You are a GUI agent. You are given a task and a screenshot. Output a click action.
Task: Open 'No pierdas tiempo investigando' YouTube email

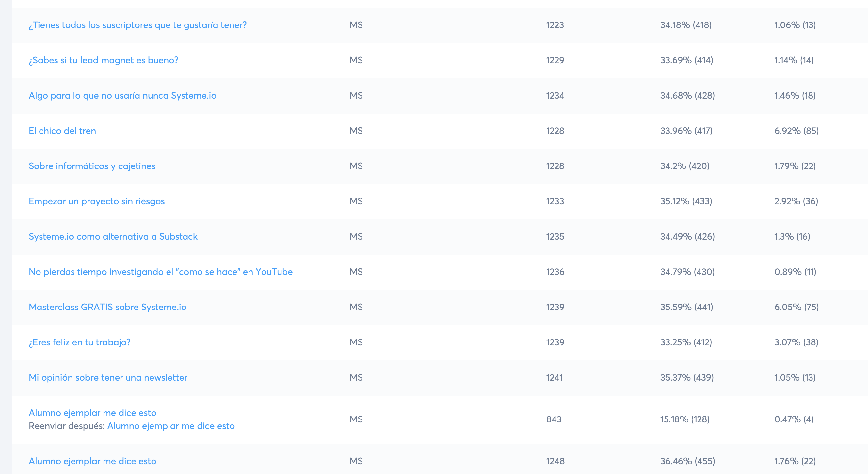coord(160,272)
